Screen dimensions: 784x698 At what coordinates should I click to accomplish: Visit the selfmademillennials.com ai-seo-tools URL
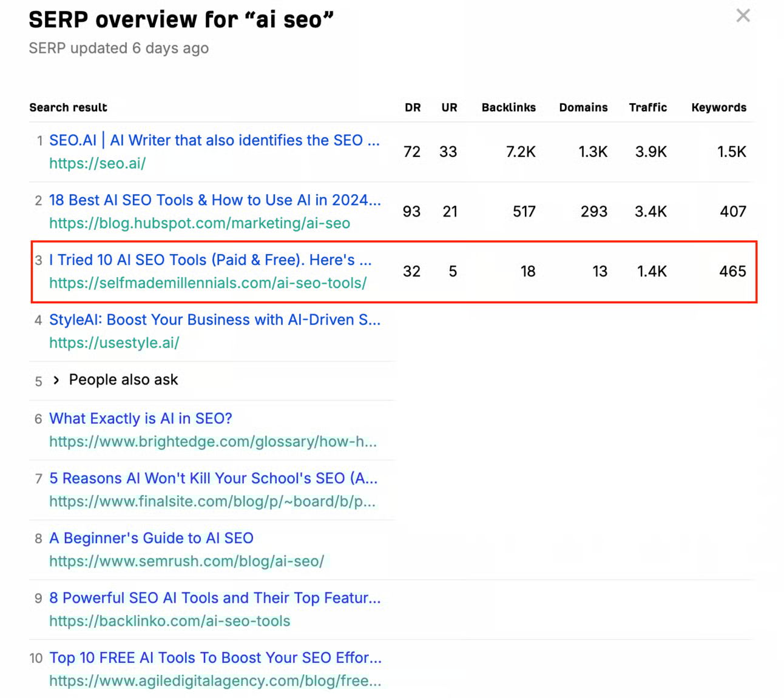208,283
